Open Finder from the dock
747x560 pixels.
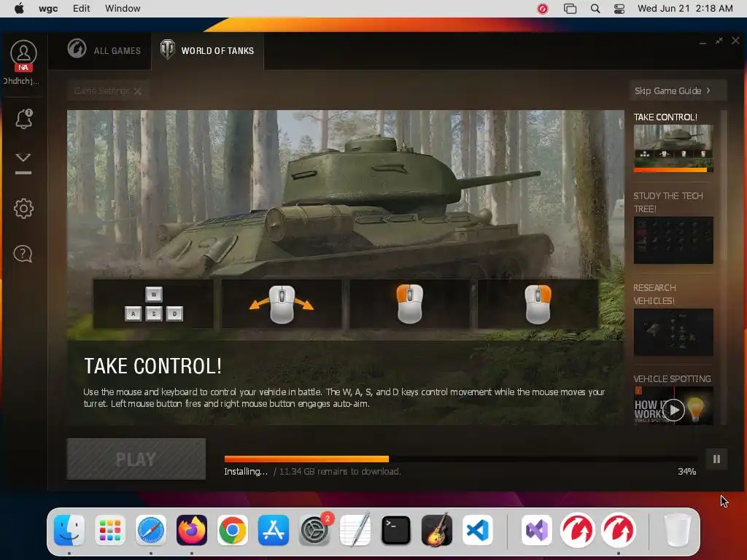[x=69, y=530]
